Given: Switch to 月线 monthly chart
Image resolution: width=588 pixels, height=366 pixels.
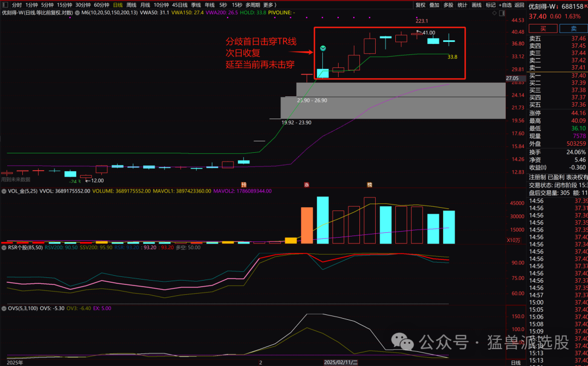Looking at the screenshot, I should (145, 5).
